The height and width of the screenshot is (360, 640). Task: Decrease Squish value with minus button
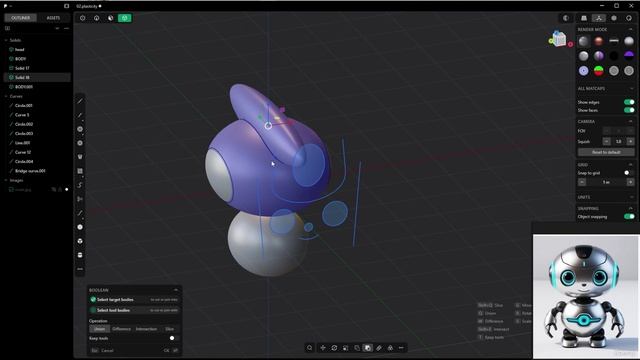607,142
